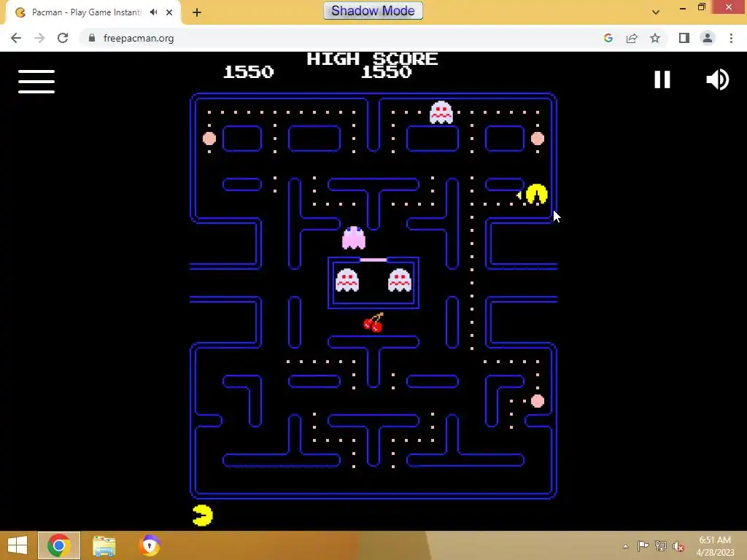Minimize the Chrome window
The image size is (747, 560).
pos(683,7)
